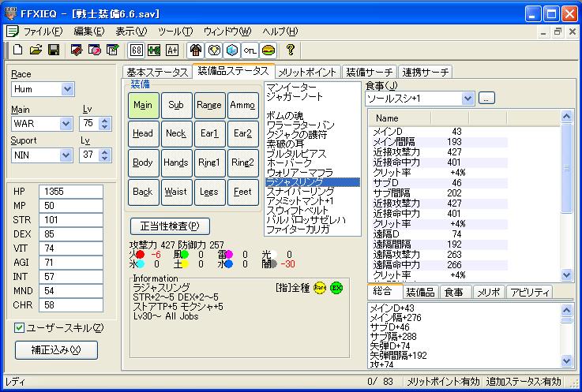
Task: Switch to the 食事 tab below stats list
Action: point(454,293)
